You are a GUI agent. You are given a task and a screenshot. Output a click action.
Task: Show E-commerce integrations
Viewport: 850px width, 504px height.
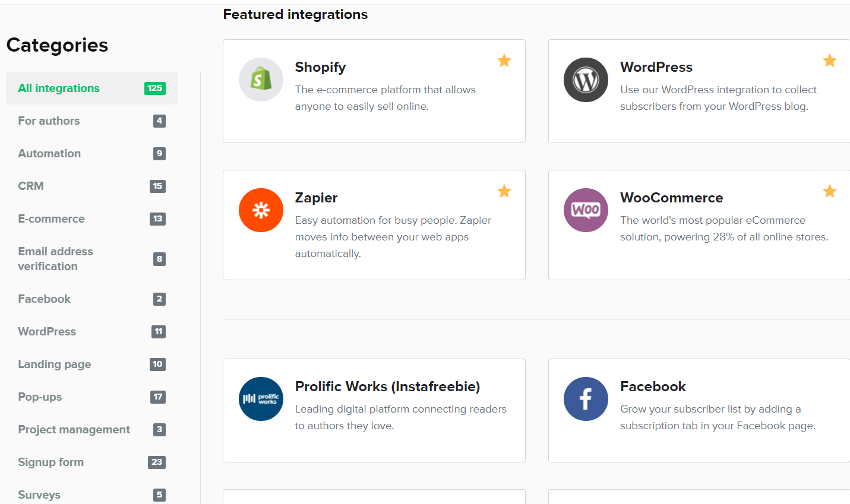[x=91, y=218]
